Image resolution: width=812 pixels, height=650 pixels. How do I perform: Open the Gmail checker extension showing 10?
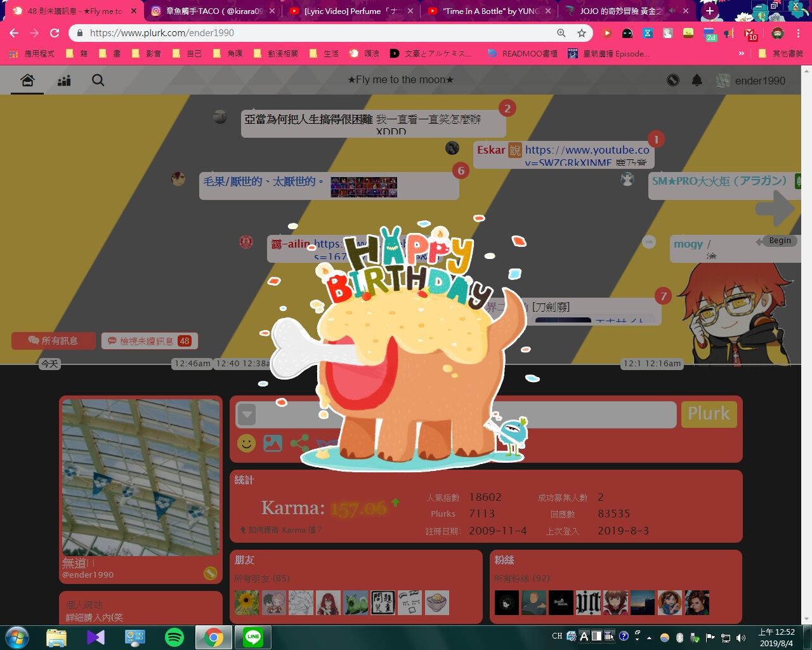(x=750, y=34)
